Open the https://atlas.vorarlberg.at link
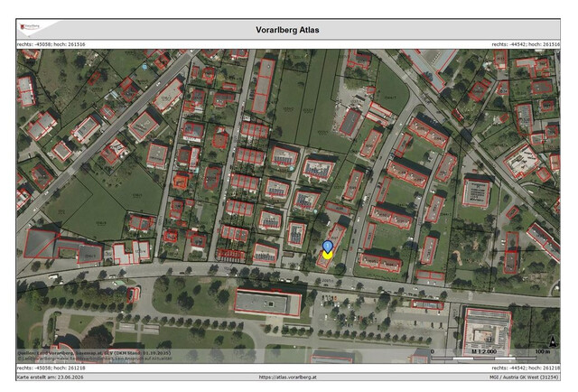Image resolution: width=578 pixels, height=392 pixels. coord(287,378)
